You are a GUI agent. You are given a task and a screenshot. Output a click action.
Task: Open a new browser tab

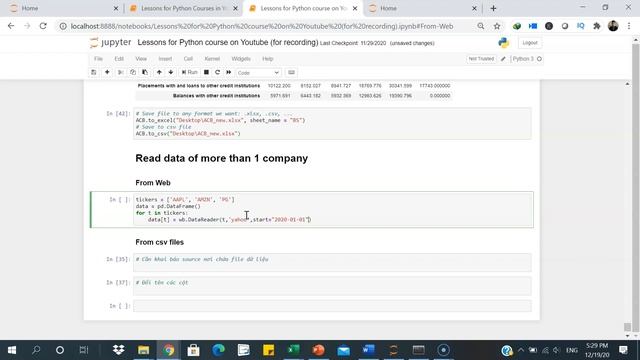pyautogui.click(x=493, y=8)
